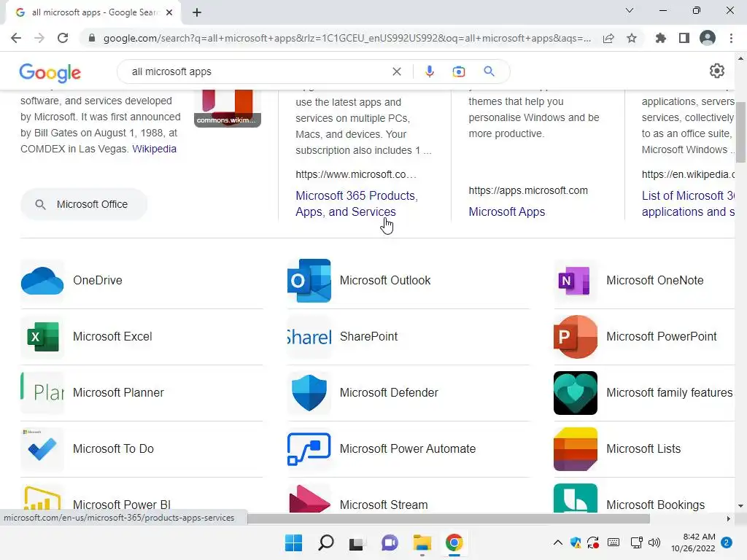Open the tab search chevron
Screen dimensions: 747x560
coord(630,10)
